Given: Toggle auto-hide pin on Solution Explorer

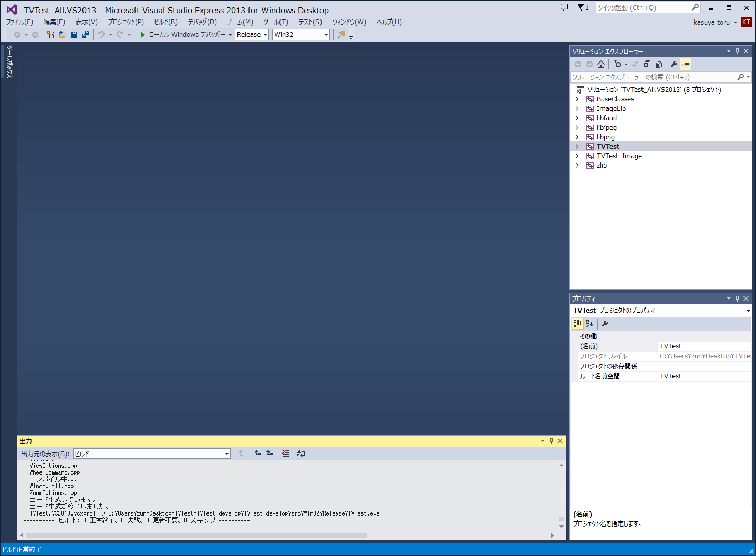Looking at the screenshot, I should click(737, 51).
